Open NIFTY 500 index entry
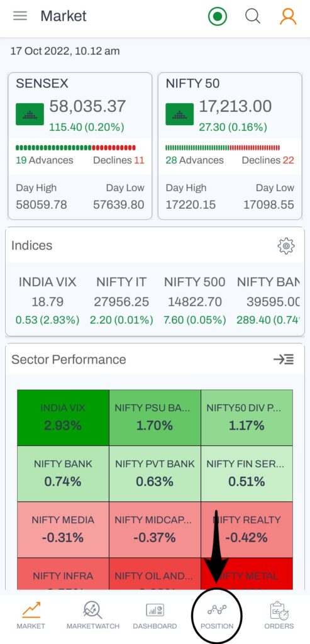The image size is (310, 644). pos(195,301)
